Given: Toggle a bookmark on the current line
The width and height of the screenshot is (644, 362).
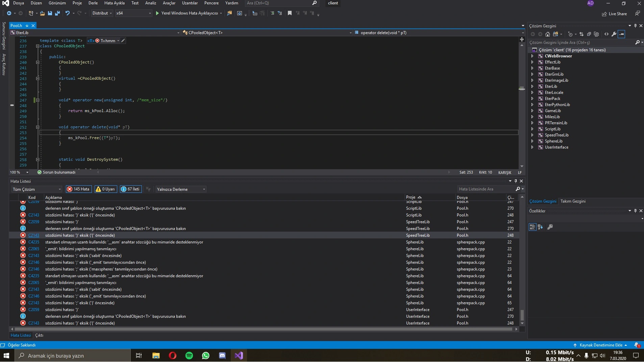Looking at the screenshot, I should coord(290,13).
